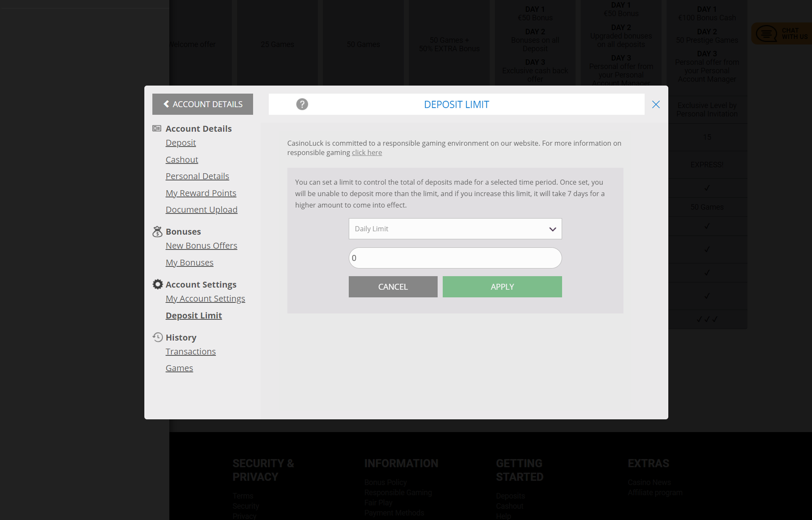Go back via Account Details button

coord(203,104)
